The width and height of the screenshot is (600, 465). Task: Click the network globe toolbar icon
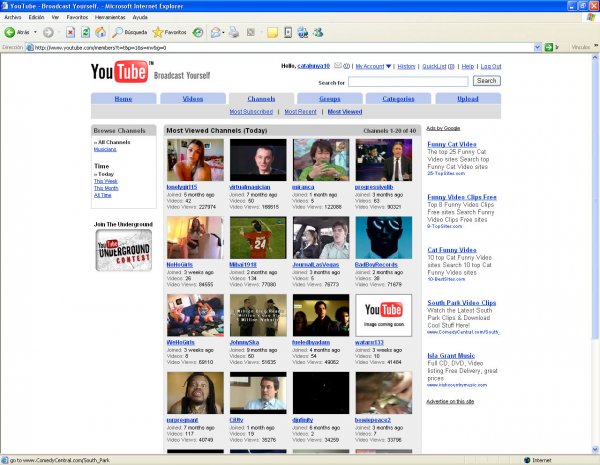pyautogui.click(x=303, y=33)
